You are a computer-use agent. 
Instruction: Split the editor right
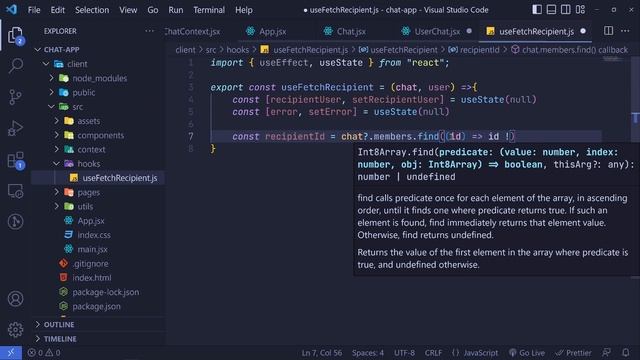[608, 31]
